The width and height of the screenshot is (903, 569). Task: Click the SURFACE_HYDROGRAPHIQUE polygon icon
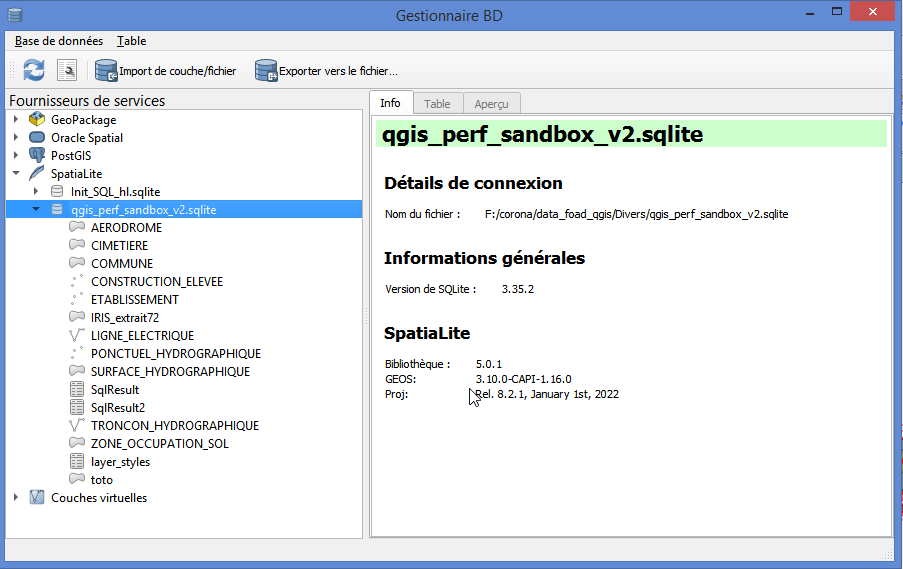pos(77,371)
